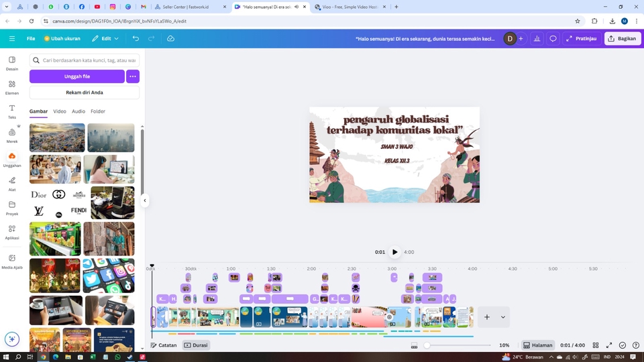Open Pratinjau preview

581,39
